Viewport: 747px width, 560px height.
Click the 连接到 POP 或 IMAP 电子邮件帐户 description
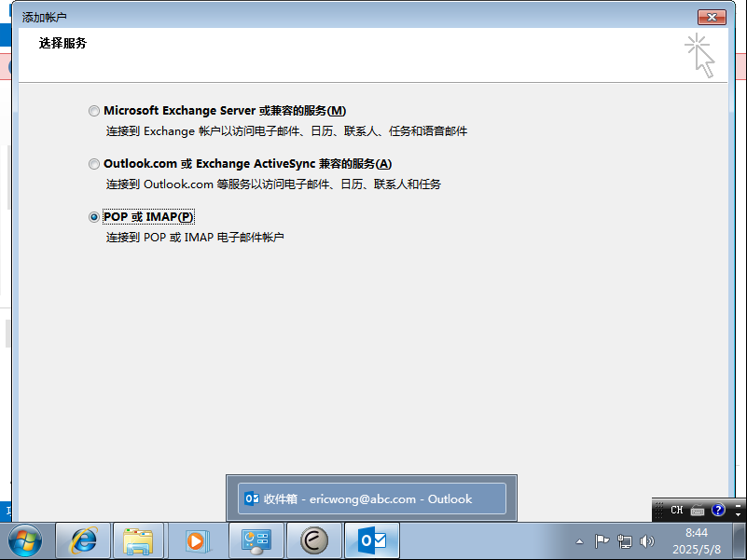coord(195,238)
